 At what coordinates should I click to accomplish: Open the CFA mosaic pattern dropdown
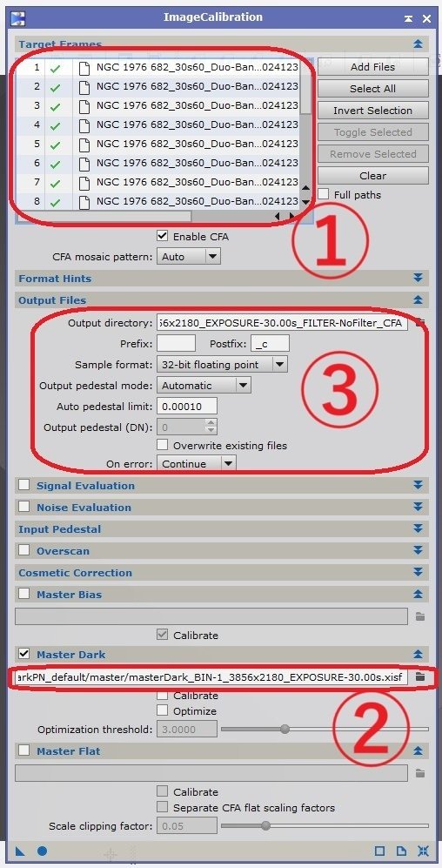[x=189, y=256]
